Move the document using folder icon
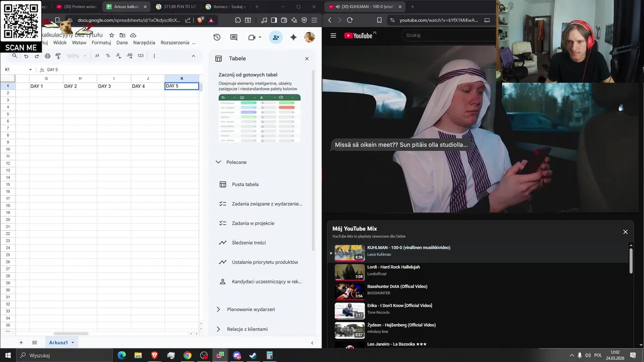The width and height of the screenshot is (644, 362). click(122, 35)
